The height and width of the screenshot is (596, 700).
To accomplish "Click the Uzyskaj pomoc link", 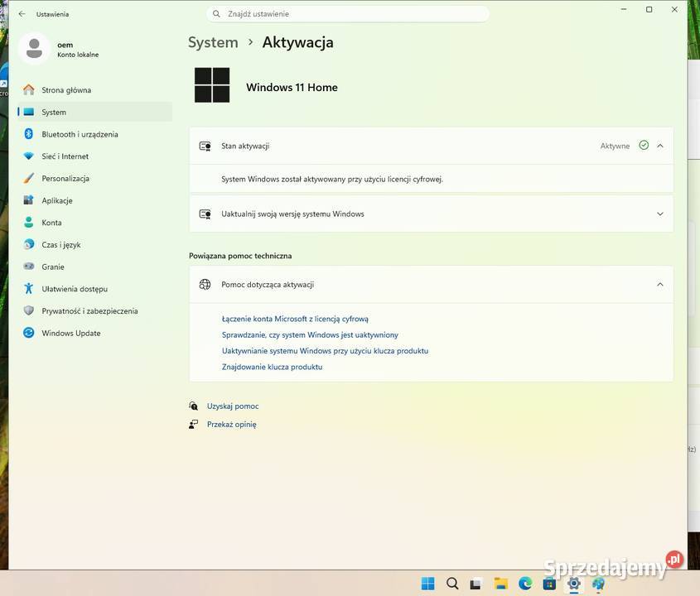I will click(x=233, y=406).
